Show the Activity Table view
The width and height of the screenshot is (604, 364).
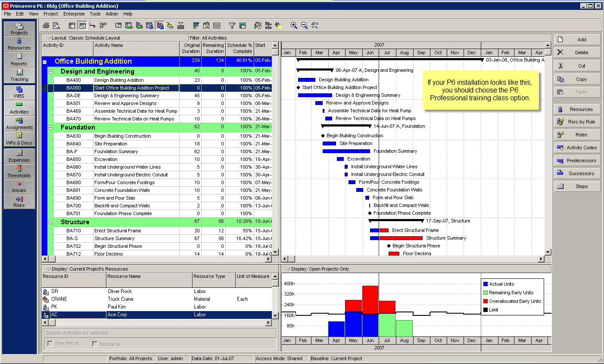pos(72,26)
